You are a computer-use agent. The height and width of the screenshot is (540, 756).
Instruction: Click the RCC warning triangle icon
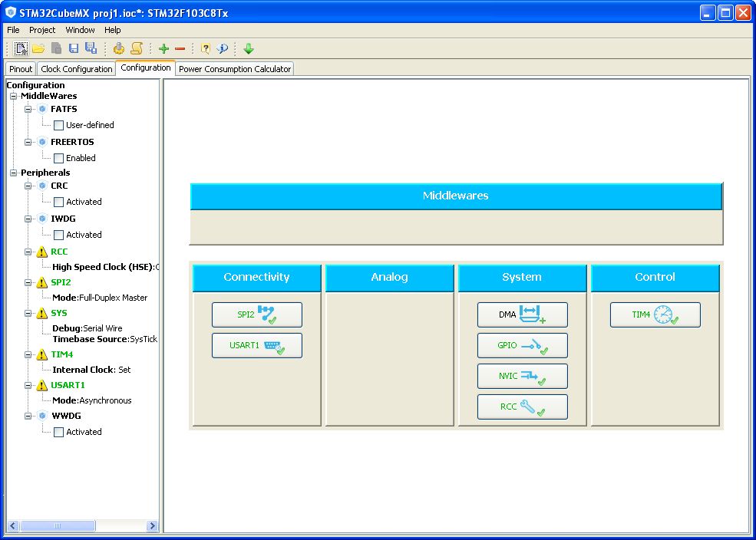[42, 252]
